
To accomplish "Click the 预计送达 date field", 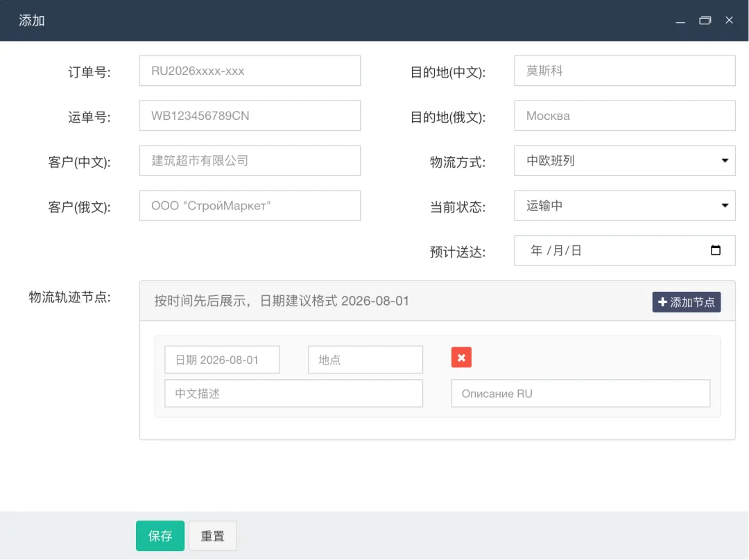I will pyautogui.click(x=624, y=251).
